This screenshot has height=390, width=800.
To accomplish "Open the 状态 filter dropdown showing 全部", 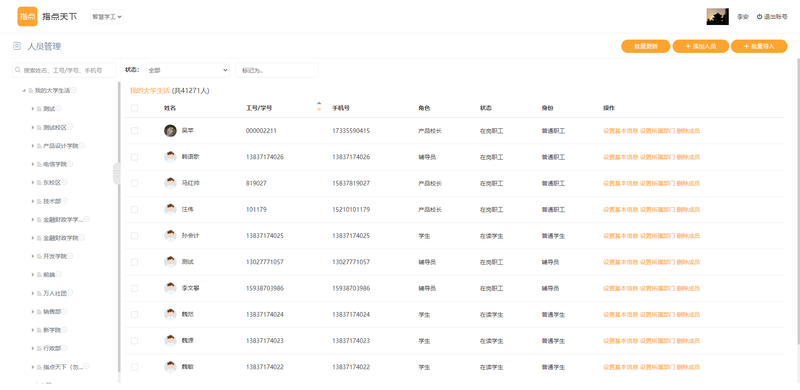I will coord(188,70).
